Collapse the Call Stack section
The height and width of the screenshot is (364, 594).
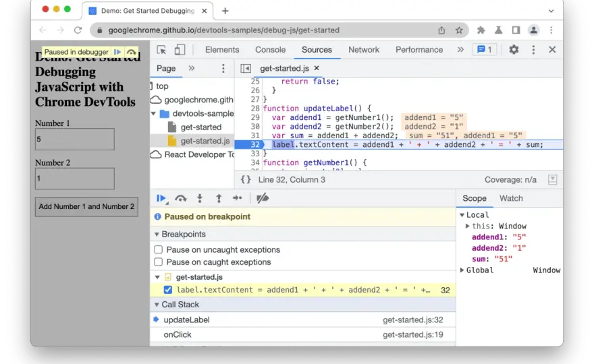pos(157,305)
